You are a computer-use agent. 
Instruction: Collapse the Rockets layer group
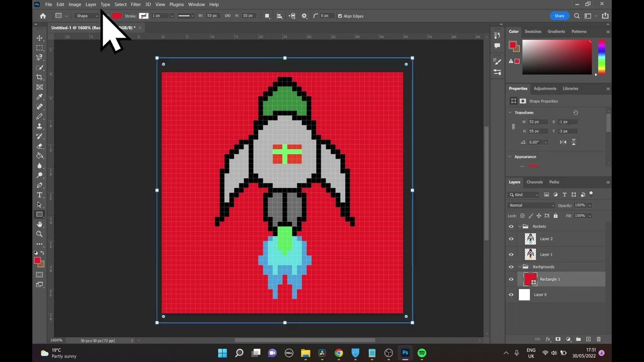520,226
